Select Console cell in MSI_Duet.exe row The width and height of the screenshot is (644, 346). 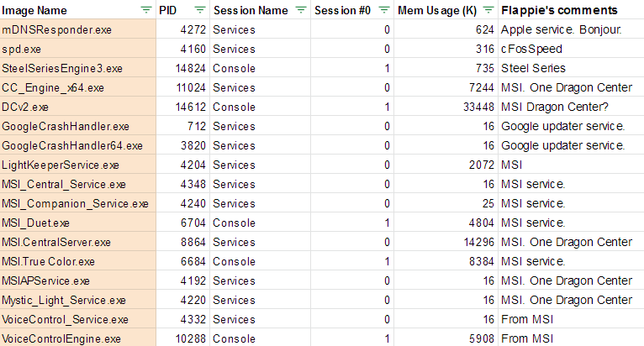[261, 223]
